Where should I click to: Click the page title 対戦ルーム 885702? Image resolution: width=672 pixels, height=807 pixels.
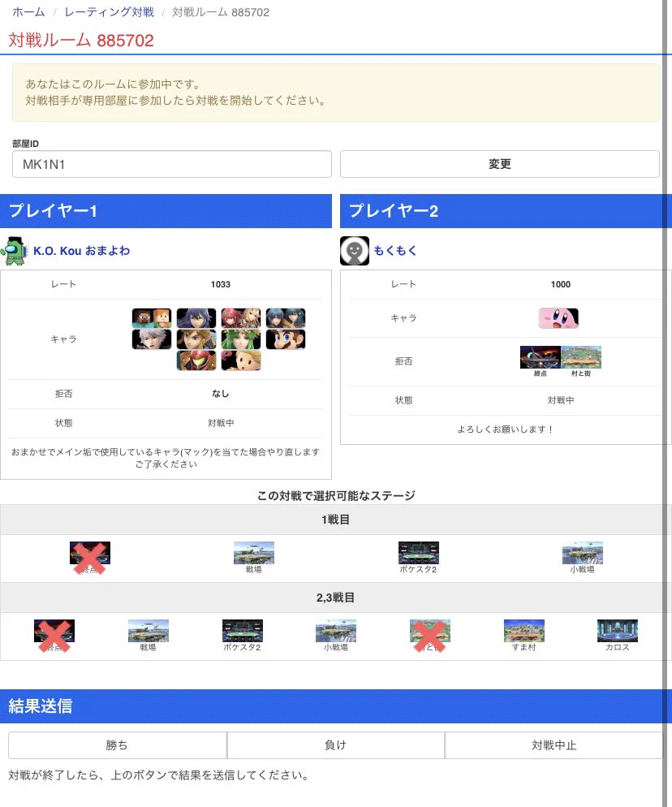[x=81, y=40]
